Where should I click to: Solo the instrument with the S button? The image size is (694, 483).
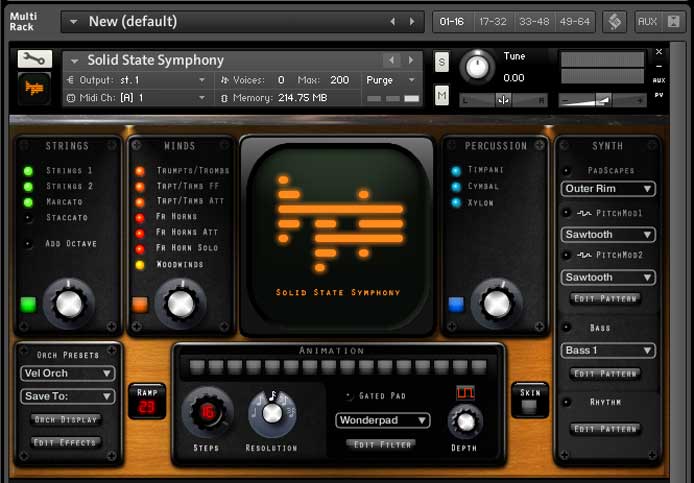pos(441,62)
